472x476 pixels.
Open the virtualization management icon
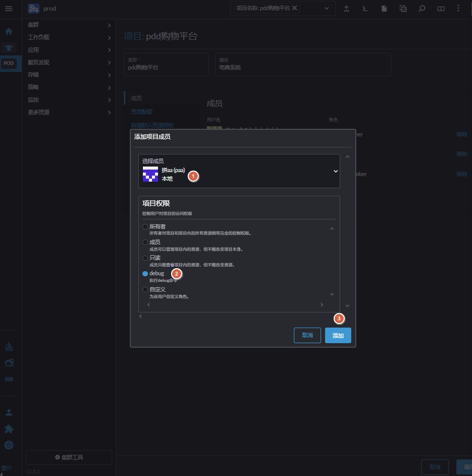tap(9, 379)
